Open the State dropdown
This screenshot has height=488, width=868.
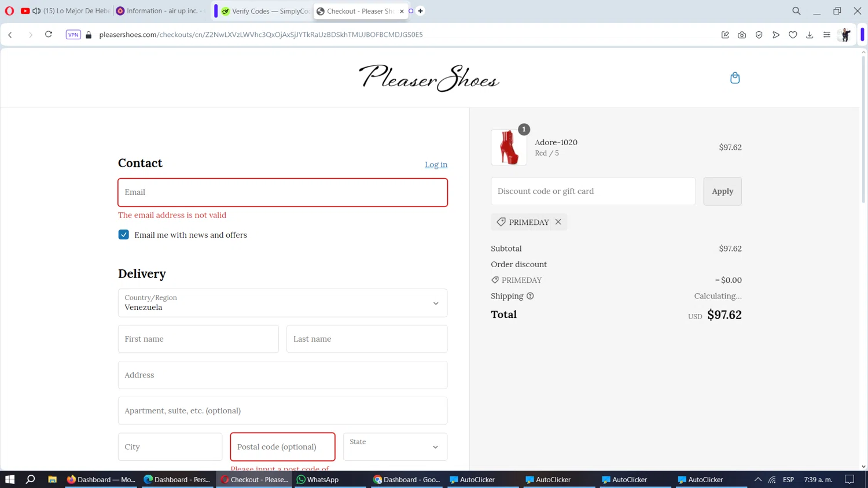pos(395,446)
